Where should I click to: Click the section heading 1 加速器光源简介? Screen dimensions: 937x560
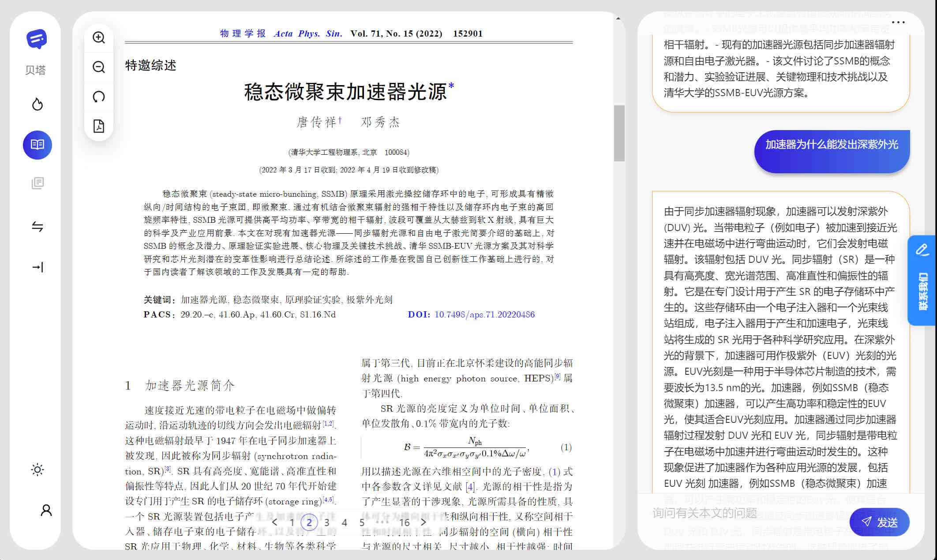tap(180, 385)
